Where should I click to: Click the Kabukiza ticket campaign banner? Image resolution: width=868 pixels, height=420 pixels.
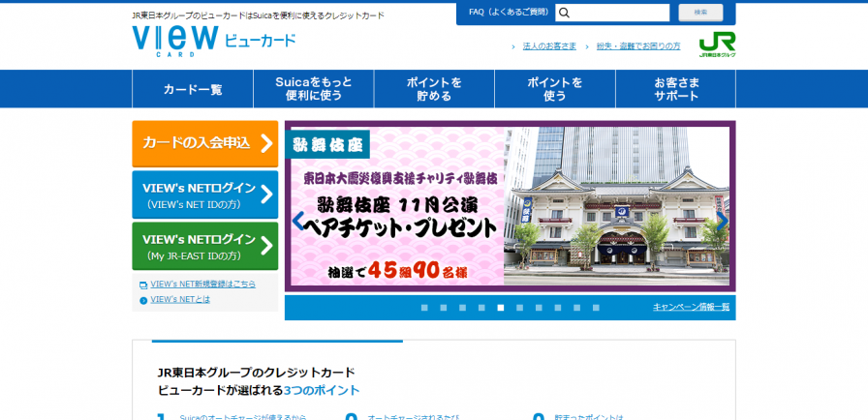pyautogui.click(x=510, y=206)
